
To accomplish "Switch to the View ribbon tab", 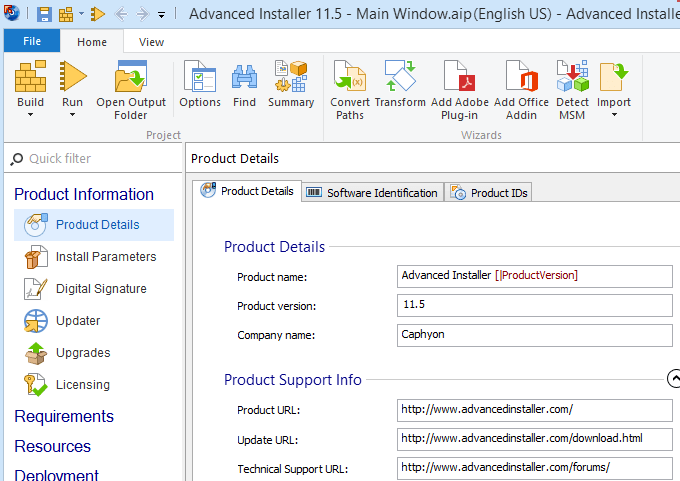I will [152, 42].
